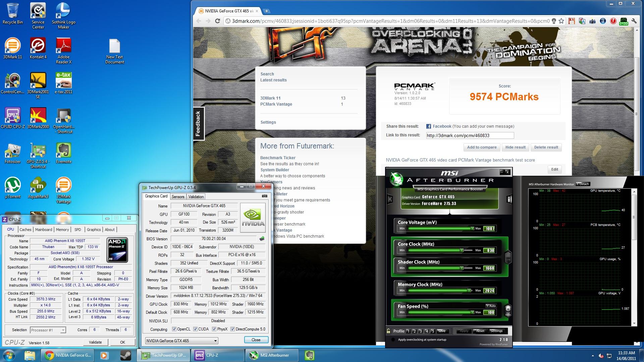Select the µTorrent desktop icon
Screen dimensions: 644x362
(12, 188)
